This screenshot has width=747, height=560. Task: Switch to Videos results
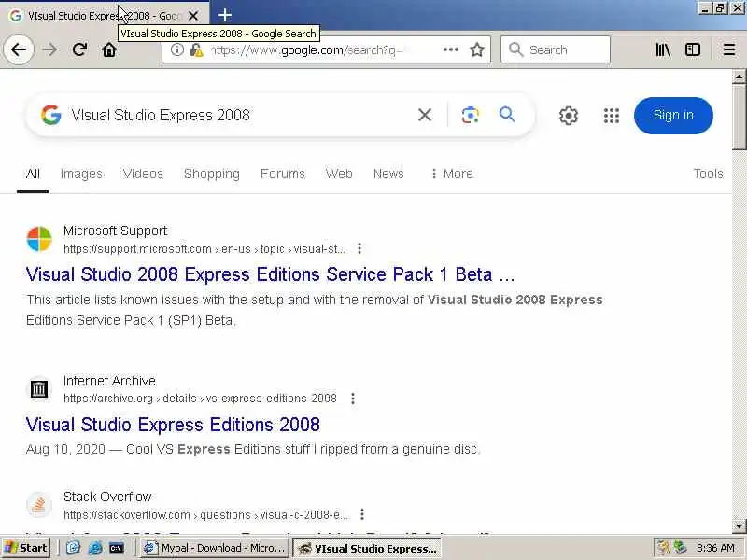click(143, 174)
